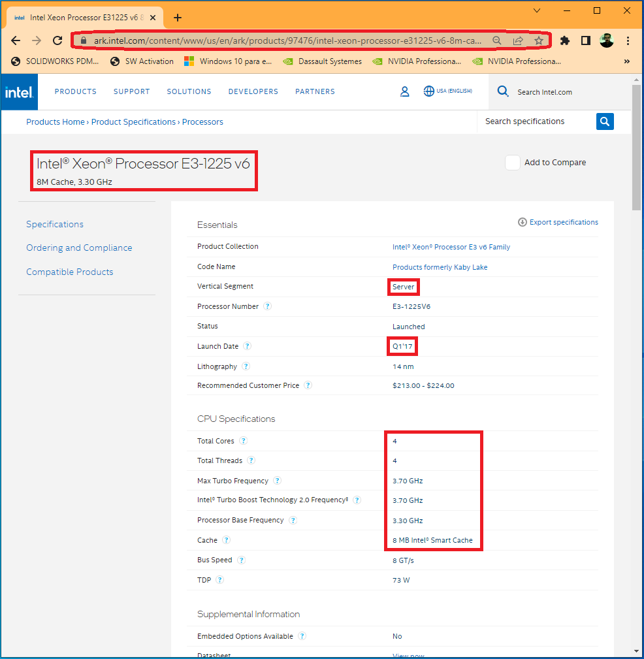Open the PARTNERS menu
This screenshot has height=659, width=644.
[x=315, y=91]
